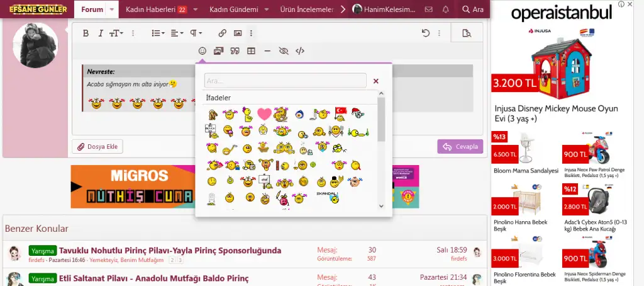Click the emoji search field

pyautogui.click(x=286, y=81)
